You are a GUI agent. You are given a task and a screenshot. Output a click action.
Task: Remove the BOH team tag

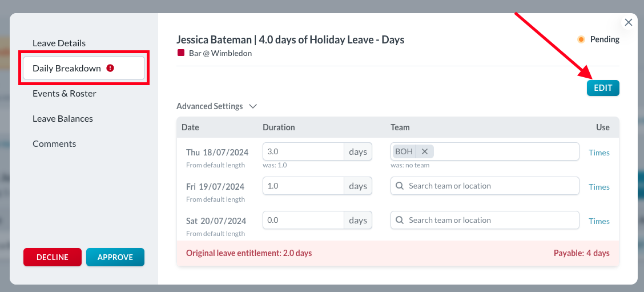pyautogui.click(x=425, y=151)
